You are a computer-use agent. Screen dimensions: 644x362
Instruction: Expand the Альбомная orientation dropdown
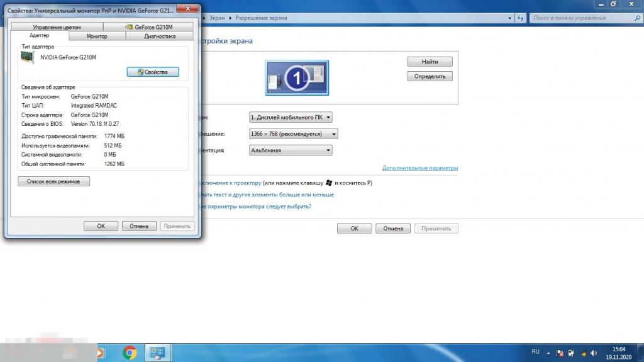click(x=291, y=150)
